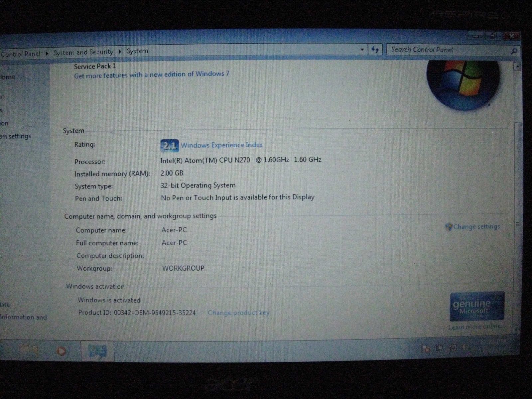Screen dimensions: 532x399
Task: Select Product ID 00342-OEM-9549215-35224
Action: [137, 313]
